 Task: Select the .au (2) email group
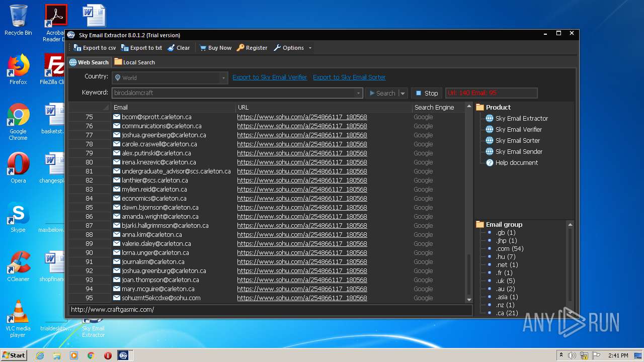(505, 289)
